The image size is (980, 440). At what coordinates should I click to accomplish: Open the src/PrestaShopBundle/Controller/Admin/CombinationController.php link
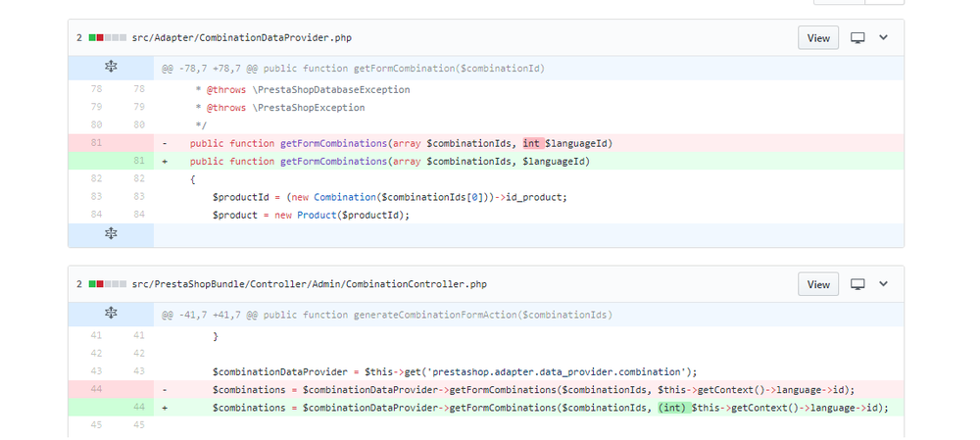(x=309, y=284)
